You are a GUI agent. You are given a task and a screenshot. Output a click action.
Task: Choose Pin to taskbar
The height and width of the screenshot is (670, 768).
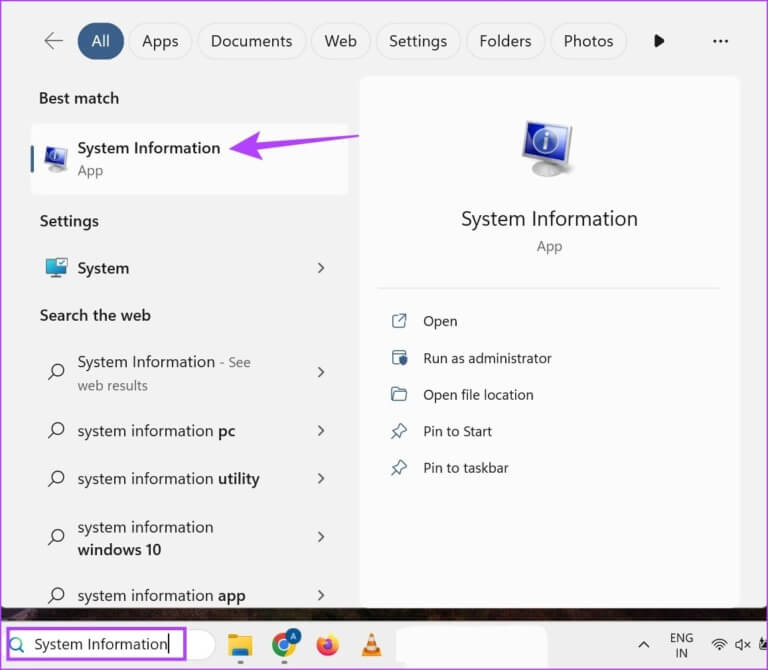tap(465, 468)
